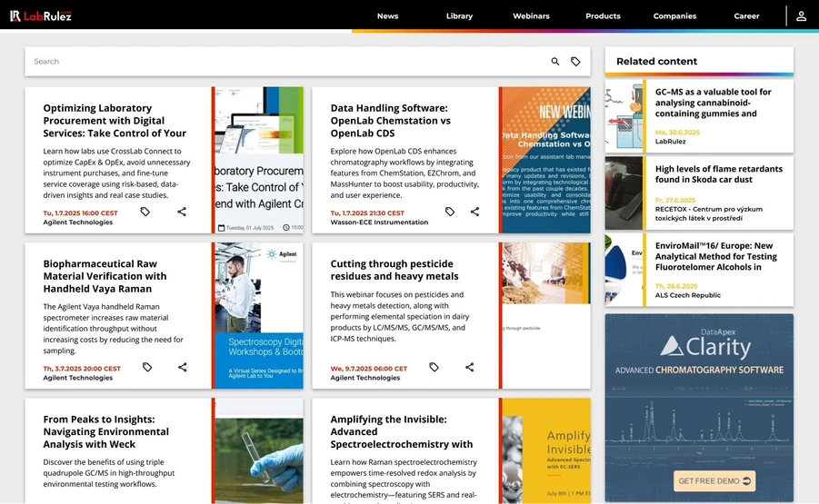Click 'Wasson-ECE Instrumentation' company name
819x504 pixels.
(x=379, y=222)
